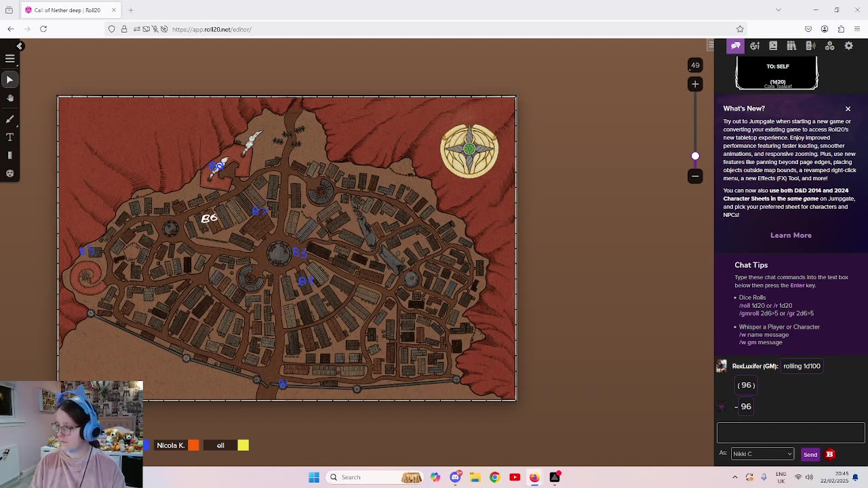Open the Layers menu in toolbox
The height and width of the screenshot is (488, 868).
click(10, 59)
